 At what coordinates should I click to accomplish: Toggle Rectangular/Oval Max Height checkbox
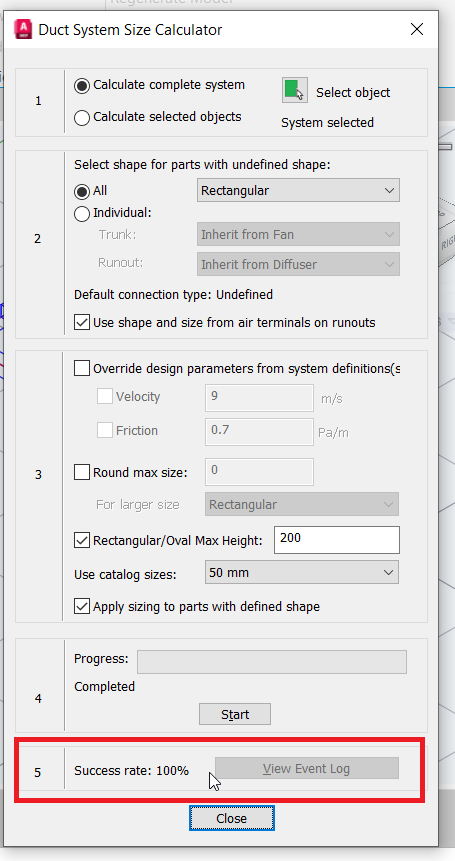coord(82,540)
